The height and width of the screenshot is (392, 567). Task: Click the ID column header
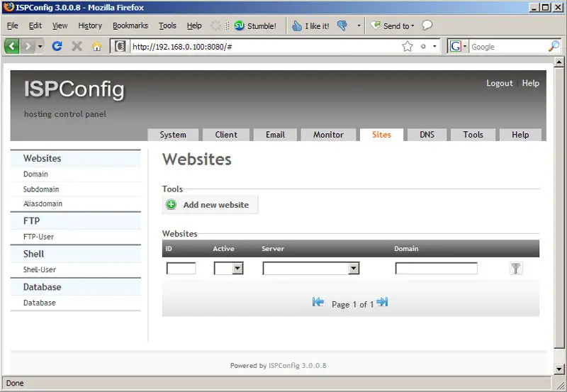coord(169,249)
